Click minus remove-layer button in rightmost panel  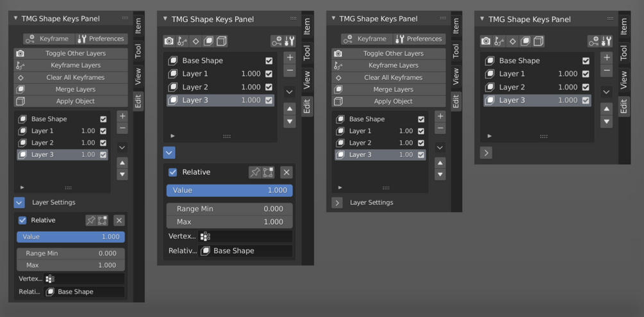coord(607,70)
